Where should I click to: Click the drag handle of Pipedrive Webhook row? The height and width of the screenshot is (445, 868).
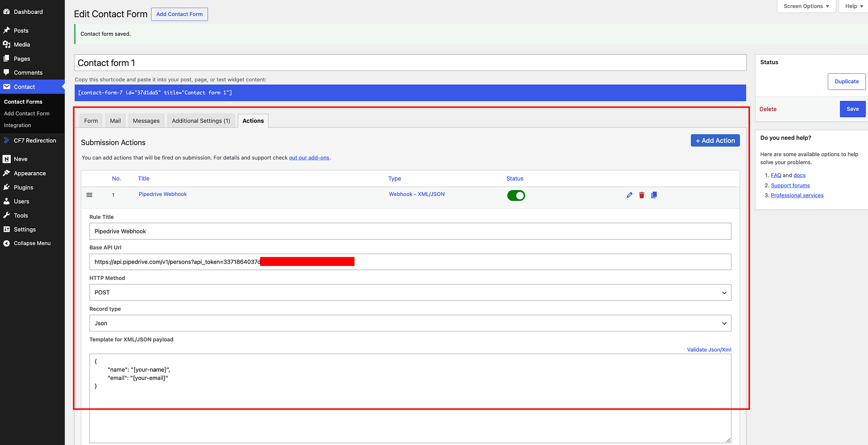click(x=90, y=195)
